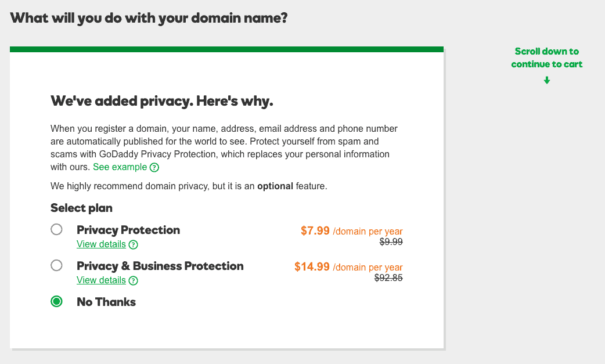605x364 pixels.
Task: Click help icon next to Privacy & Business View details
Action: point(133,280)
